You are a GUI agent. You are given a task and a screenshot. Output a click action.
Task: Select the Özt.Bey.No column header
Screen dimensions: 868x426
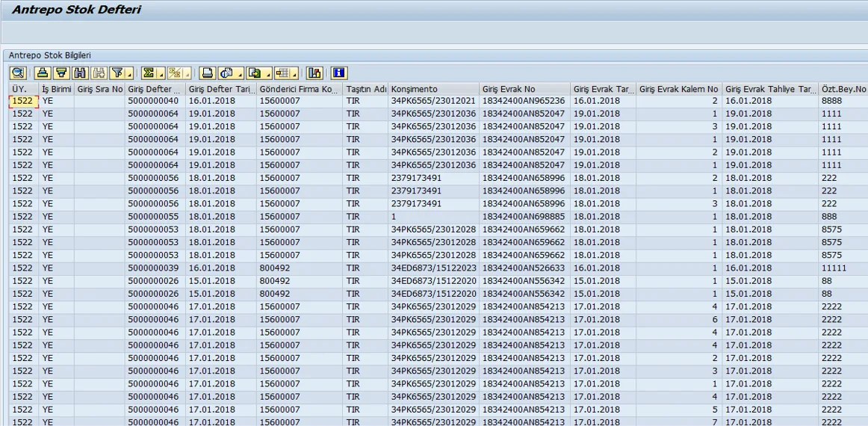pos(843,89)
